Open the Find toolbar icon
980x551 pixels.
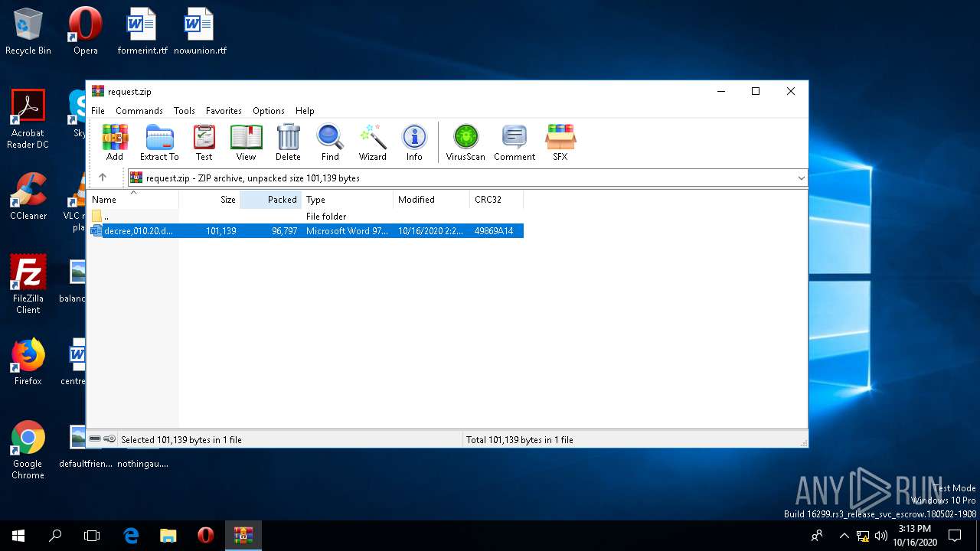coord(330,142)
